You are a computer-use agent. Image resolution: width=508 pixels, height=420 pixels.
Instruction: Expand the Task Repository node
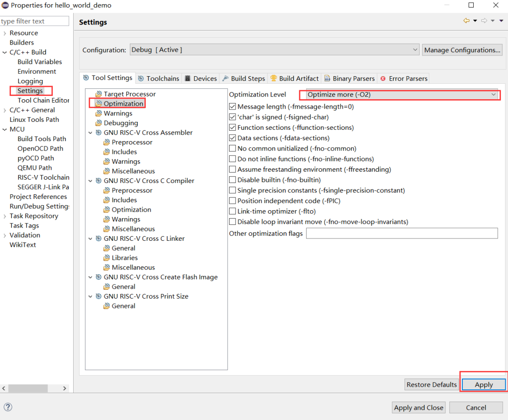point(5,216)
